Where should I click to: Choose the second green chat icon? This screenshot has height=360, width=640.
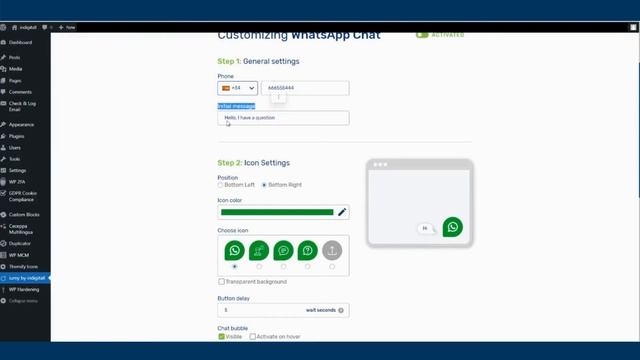coord(259,250)
